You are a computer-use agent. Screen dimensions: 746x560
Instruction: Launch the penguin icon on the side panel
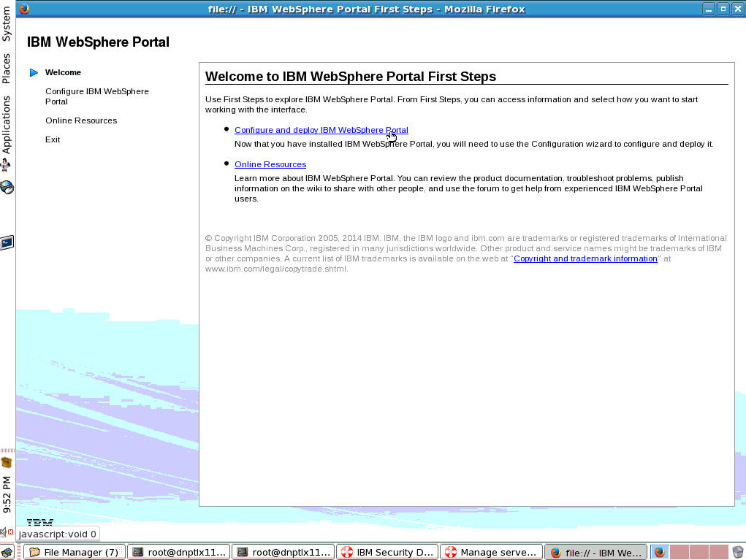tap(6, 166)
